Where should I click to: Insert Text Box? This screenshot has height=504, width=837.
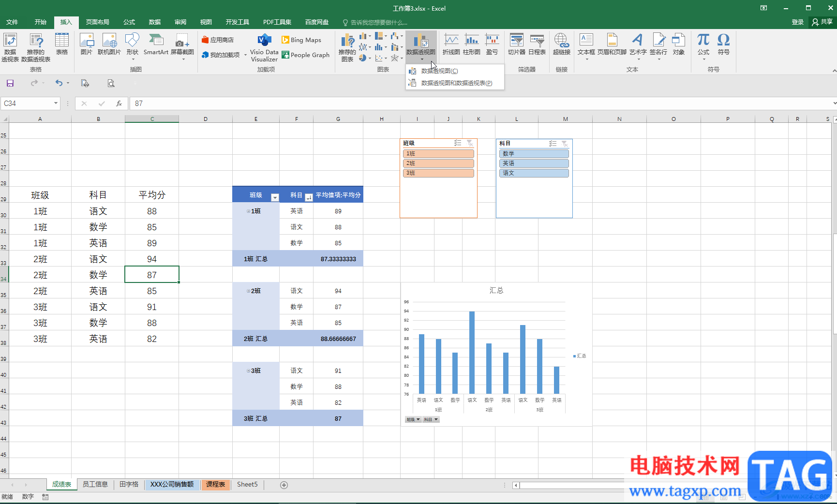pyautogui.click(x=586, y=46)
